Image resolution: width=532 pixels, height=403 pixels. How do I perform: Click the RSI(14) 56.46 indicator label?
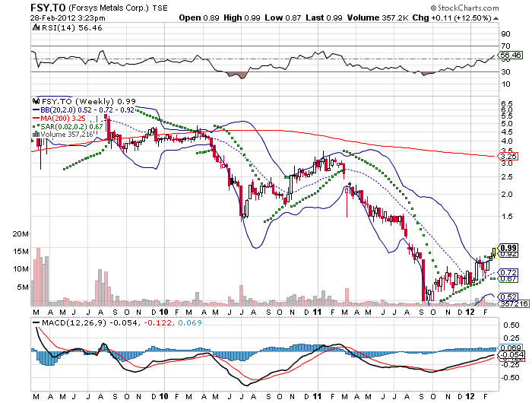71,28
